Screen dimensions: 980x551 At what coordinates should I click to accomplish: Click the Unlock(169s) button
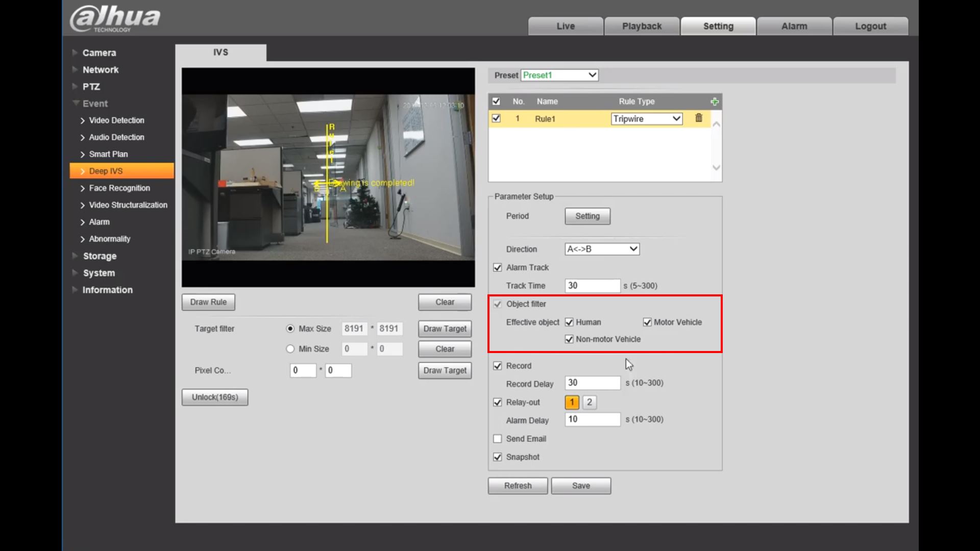(x=214, y=397)
